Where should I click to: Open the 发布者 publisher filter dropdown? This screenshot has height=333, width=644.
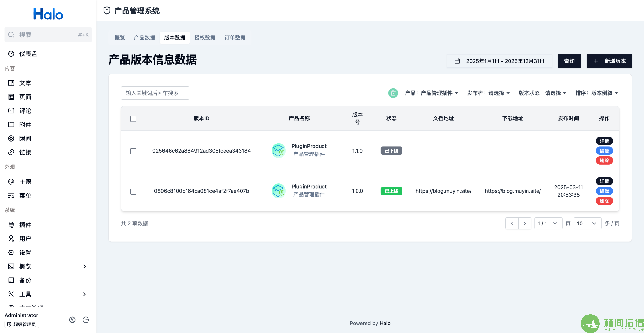488,93
